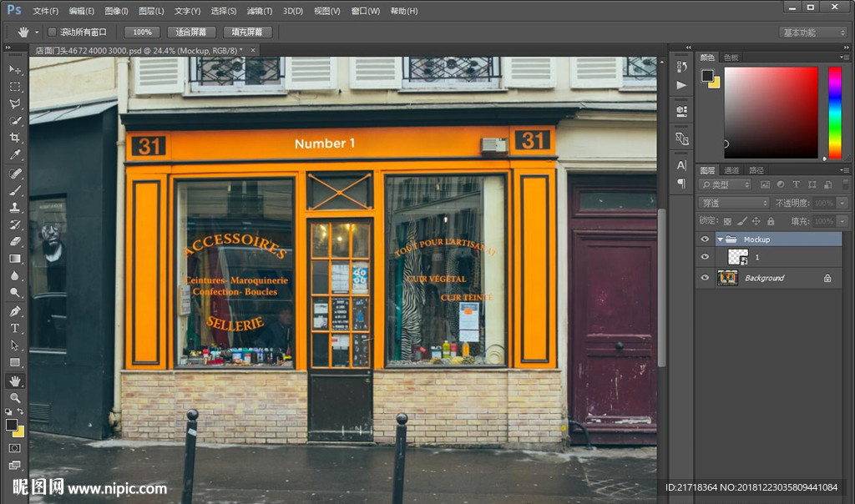Enable the 滚动所有窗口 checkbox
The width and height of the screenshot is (855, 504).
click(x=52, y=33)
